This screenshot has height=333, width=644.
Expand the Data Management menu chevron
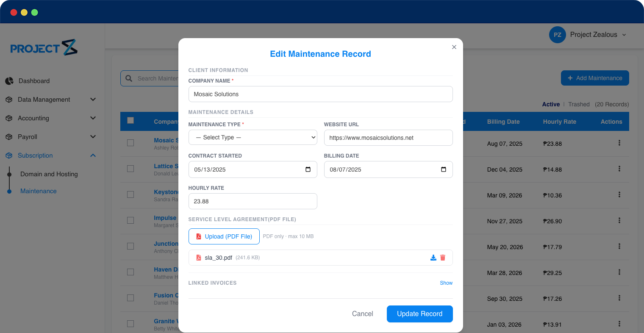[93, 99]
